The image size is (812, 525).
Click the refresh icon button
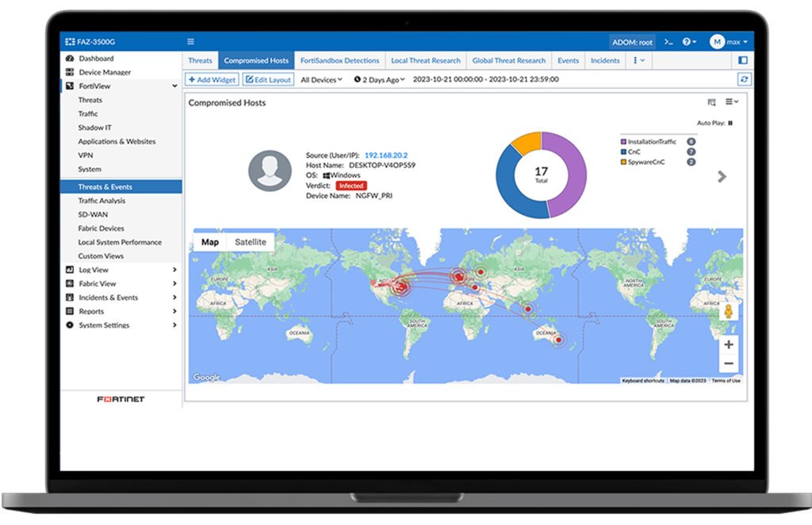click(x=743, y=79)
